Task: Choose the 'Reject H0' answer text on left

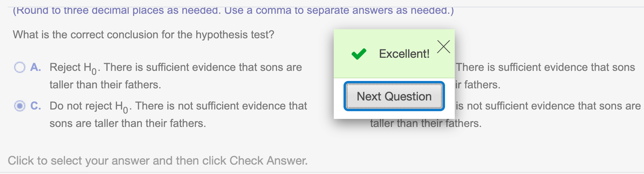Action: (x=176, y=76)
